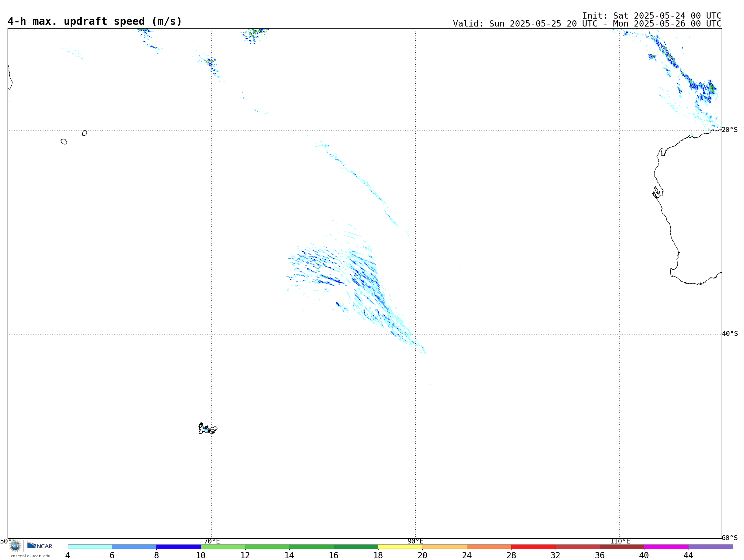Click the NSF logo icon
This screenshot has width=744, height=560.
click(x=15, y=546)
